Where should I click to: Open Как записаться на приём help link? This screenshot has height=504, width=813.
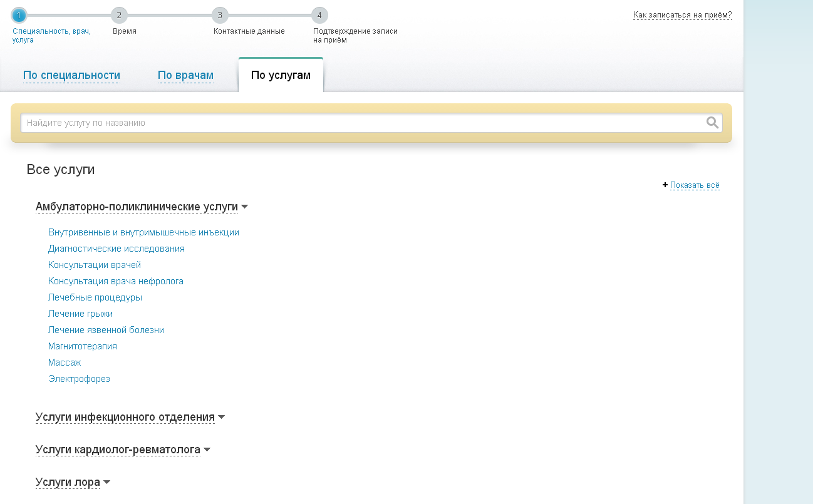[x=682, y=15]
